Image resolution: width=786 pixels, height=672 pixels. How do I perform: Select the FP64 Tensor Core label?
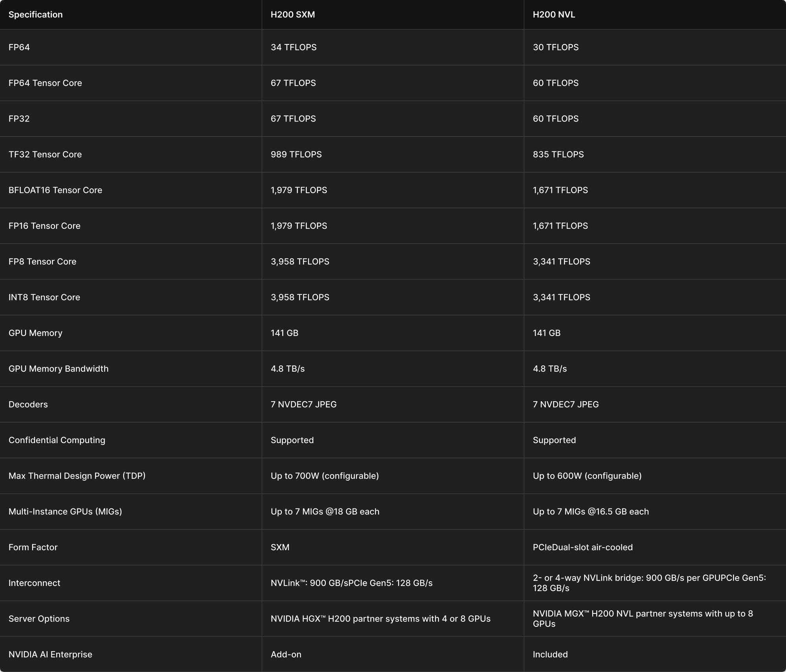45,83
